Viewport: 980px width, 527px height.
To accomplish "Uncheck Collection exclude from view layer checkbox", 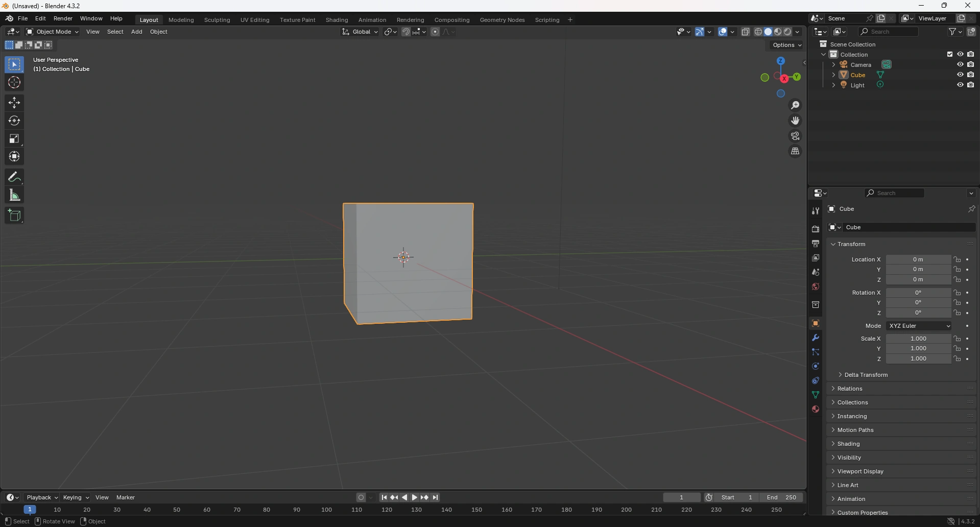I will tap(950, 55).
